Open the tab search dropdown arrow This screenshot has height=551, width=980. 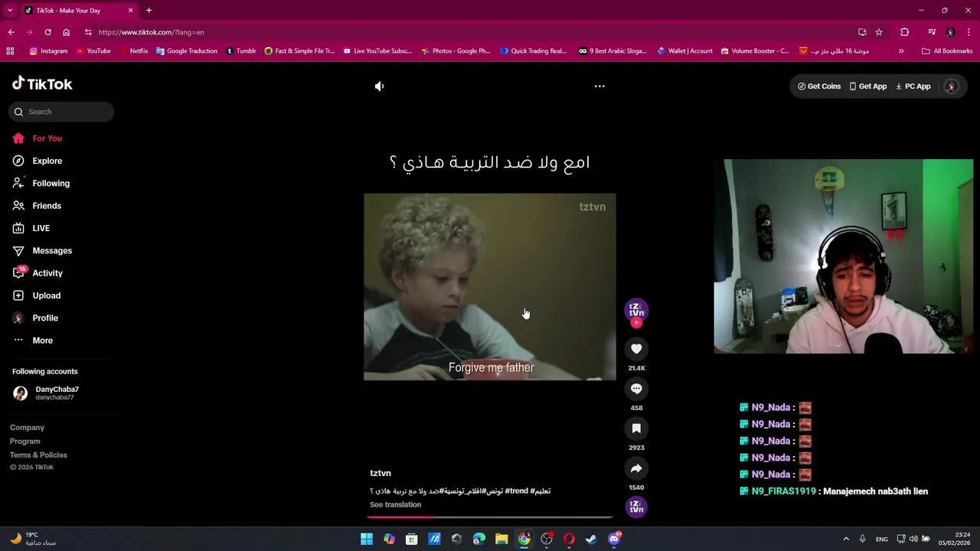click(x=10, y=10)
